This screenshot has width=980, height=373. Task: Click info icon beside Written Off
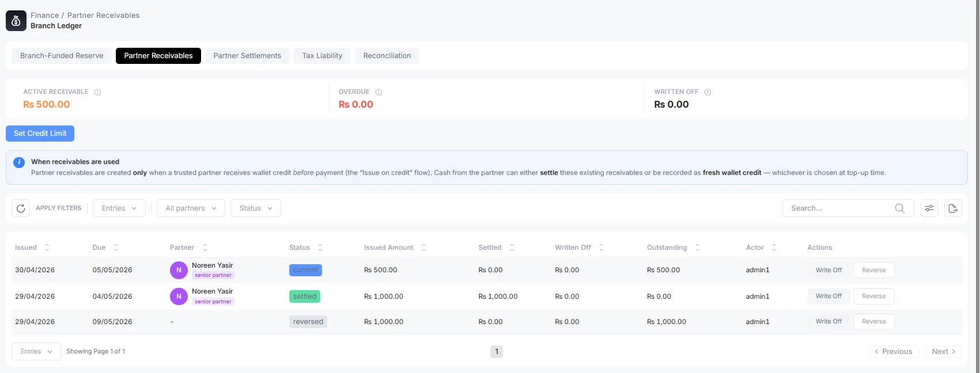coord(707,92)
